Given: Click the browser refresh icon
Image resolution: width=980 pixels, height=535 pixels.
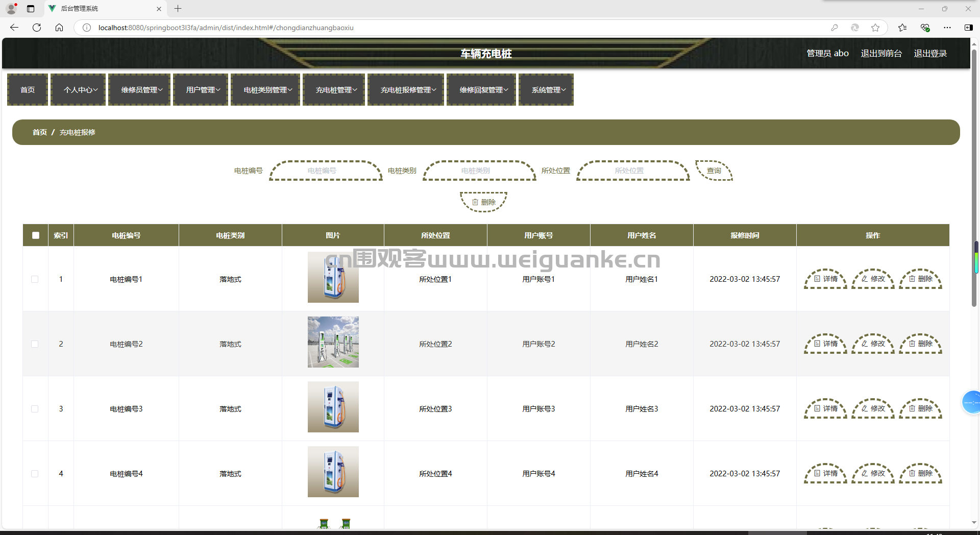Looking at the screenshot, I should (x=37, y=28).
